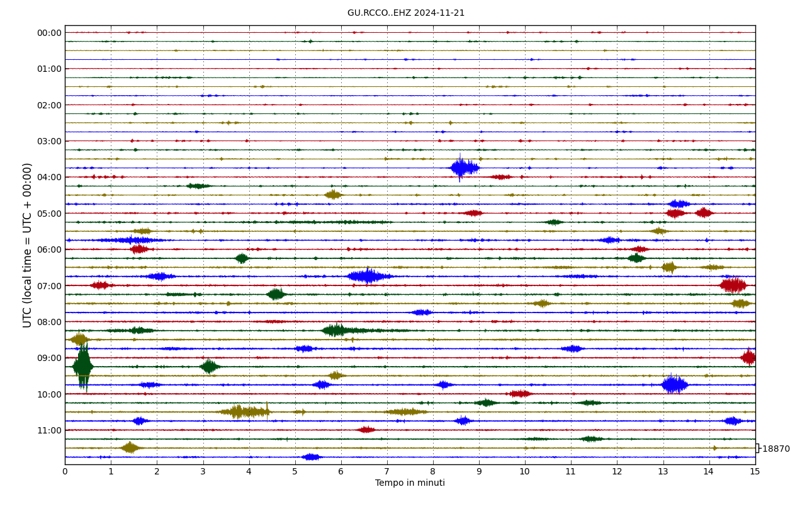
Task: Click the blue burst on the 11:45 trace
Action: click(311, 457)
